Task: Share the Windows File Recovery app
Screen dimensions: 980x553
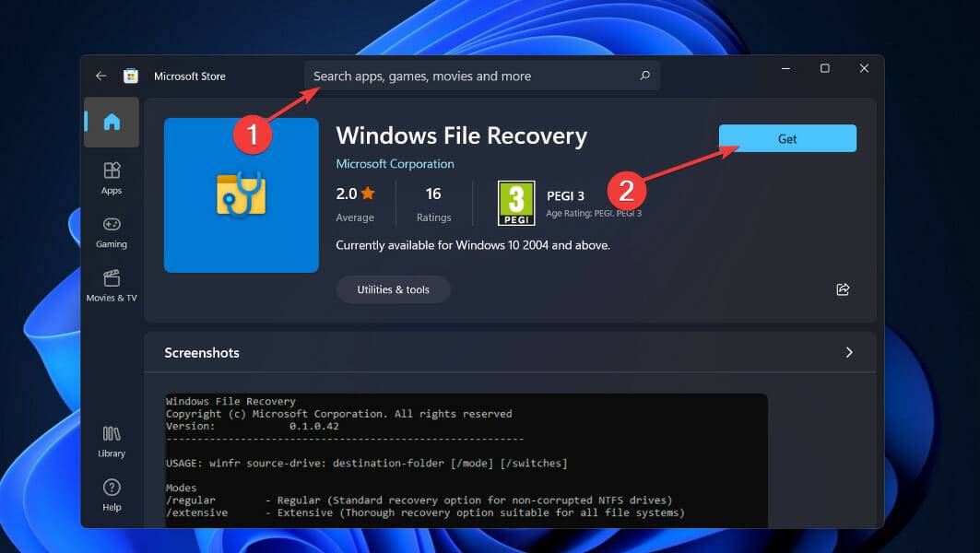Action: click(842, 288)
